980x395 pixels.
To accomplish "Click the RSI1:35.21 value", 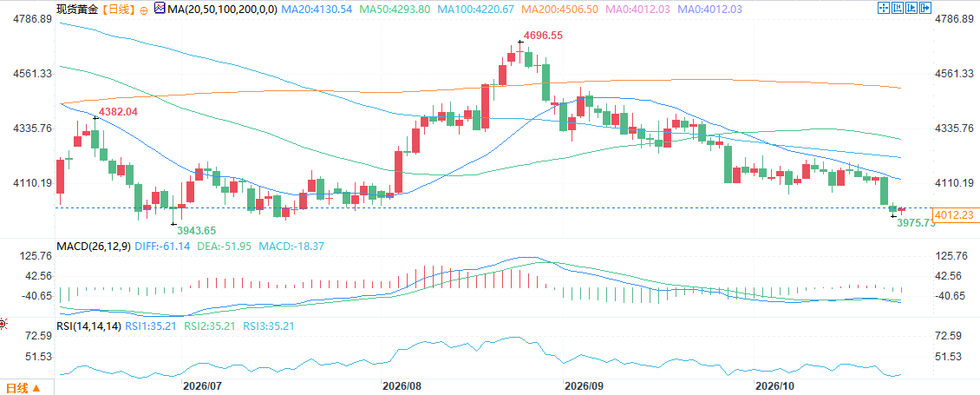I will [x=151, y=326].
